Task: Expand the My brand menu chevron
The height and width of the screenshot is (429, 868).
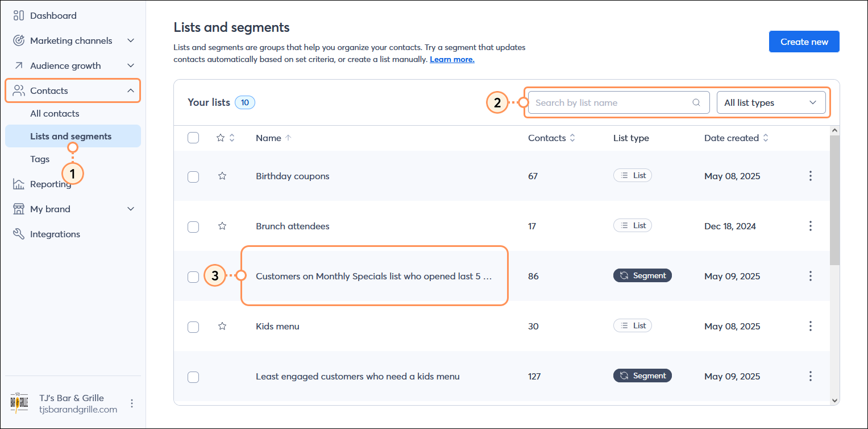Action: 131,209
